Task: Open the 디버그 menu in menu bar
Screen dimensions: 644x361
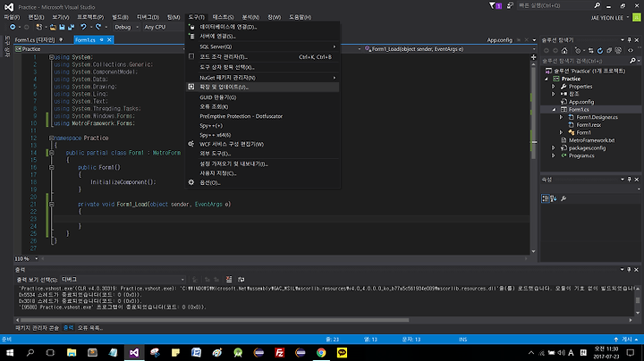Action: [148, 17]
